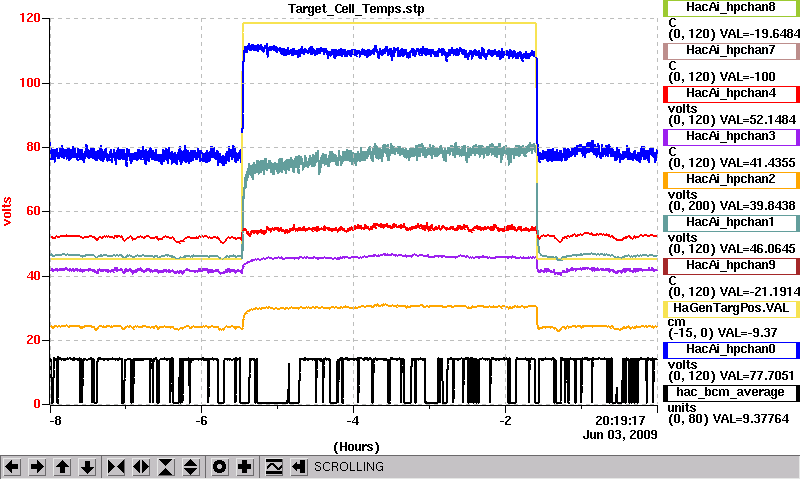This screenshot has width=800, height=479.
Task: Click the 20:19:17 timestamp
Action: pos(620,421)
